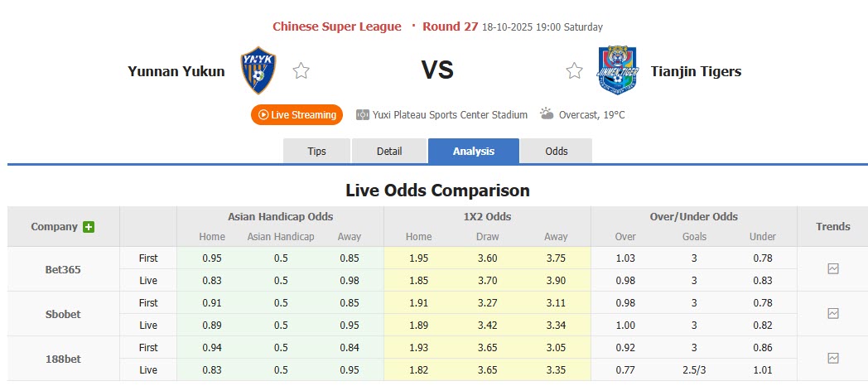868x386 pixels.
Task: Click the Chinese Super League link
Action: click(x=337, y=27)
